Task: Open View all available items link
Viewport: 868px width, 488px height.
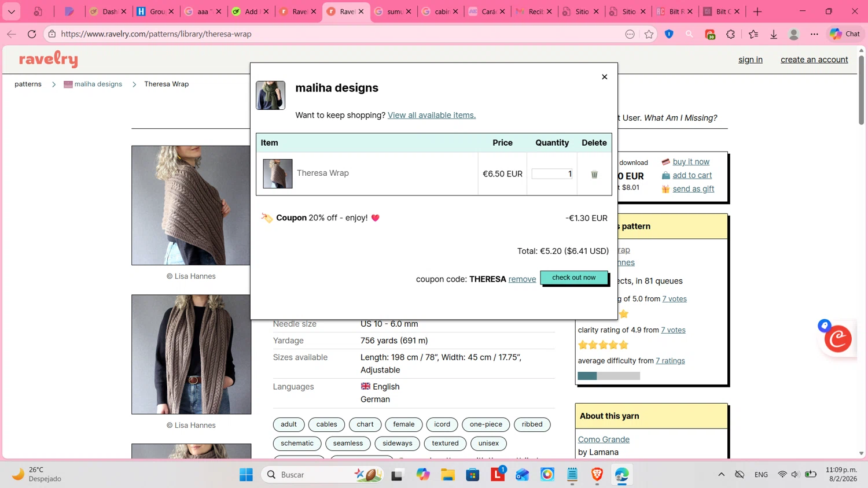Action: pos(432,115)
